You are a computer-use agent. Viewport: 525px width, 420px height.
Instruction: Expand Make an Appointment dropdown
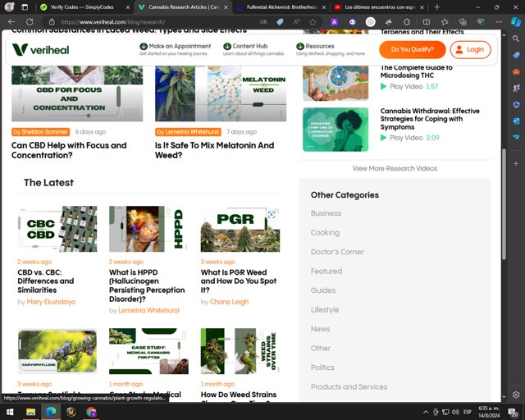(175, 49)
